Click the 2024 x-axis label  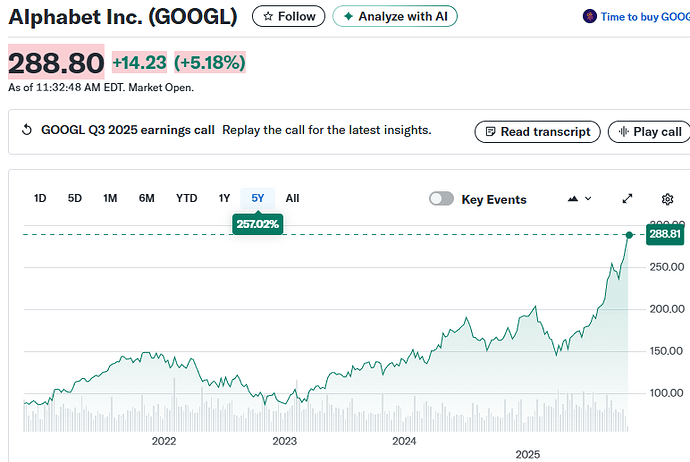404,441
